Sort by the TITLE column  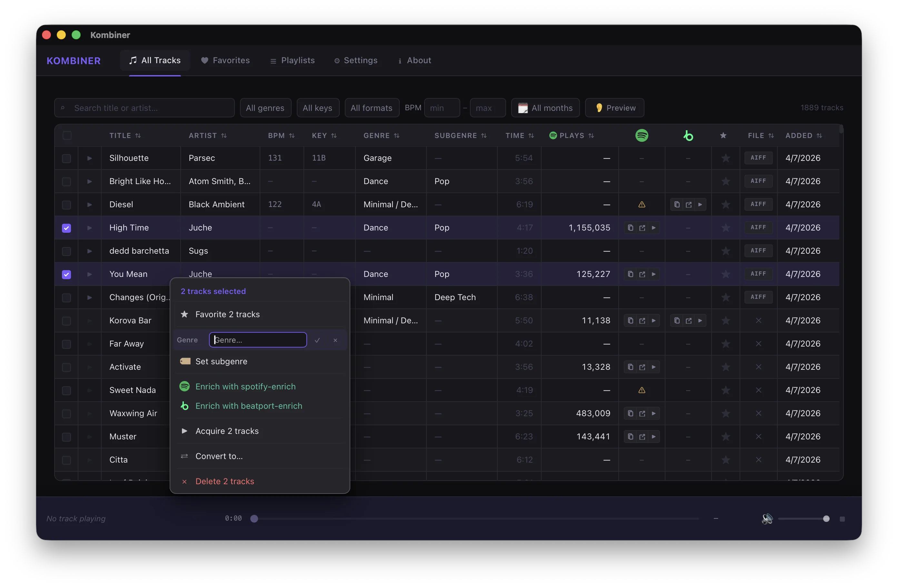pyautogui.click(x=125, y=135)
